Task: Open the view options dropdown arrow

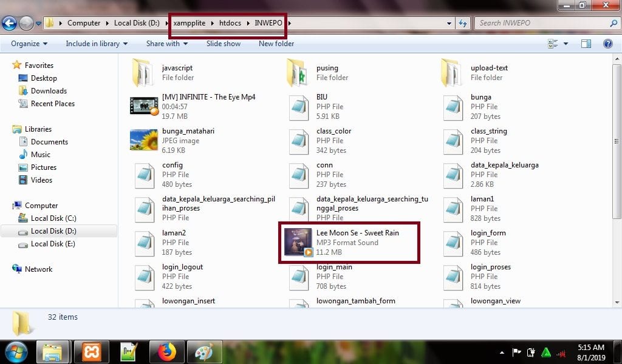Action: pos(566,44)
